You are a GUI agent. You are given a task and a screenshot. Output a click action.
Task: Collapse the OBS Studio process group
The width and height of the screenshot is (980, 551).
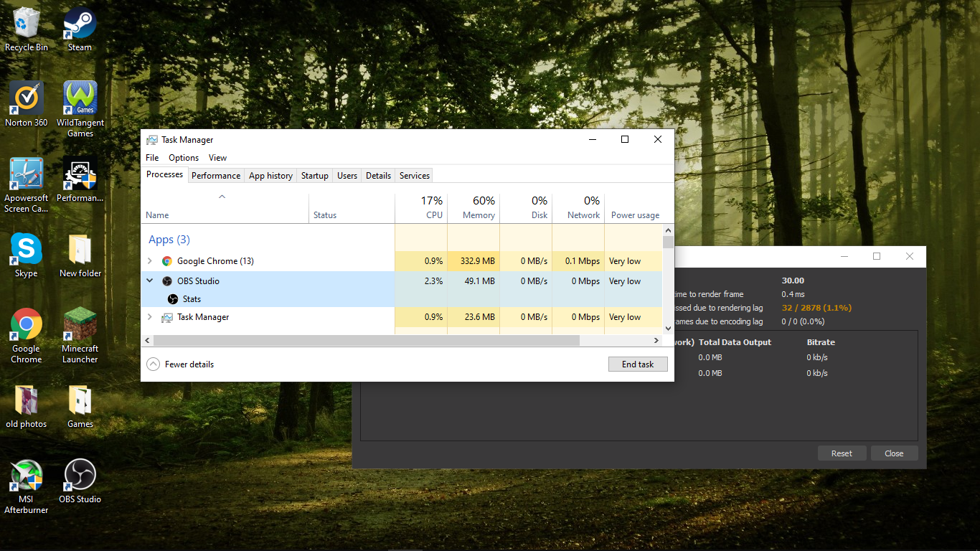(150, 281)
